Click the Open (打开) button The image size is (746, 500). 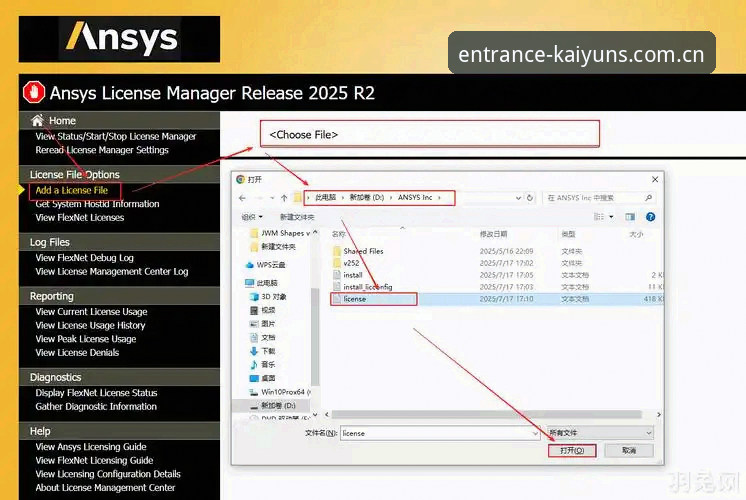[x=572, y=450]
